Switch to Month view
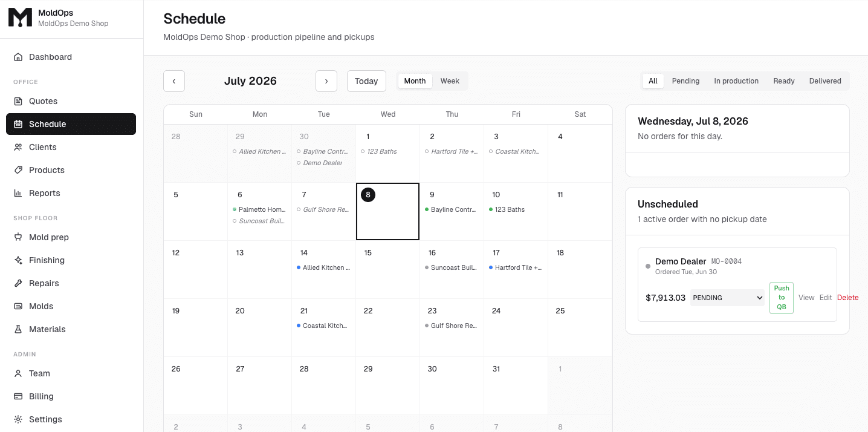868x432 pixels. 415,81
